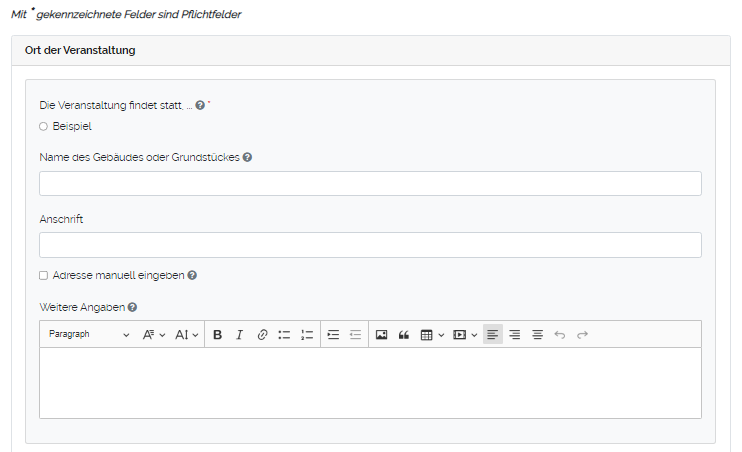Create a numbered list

coord(307,335)
